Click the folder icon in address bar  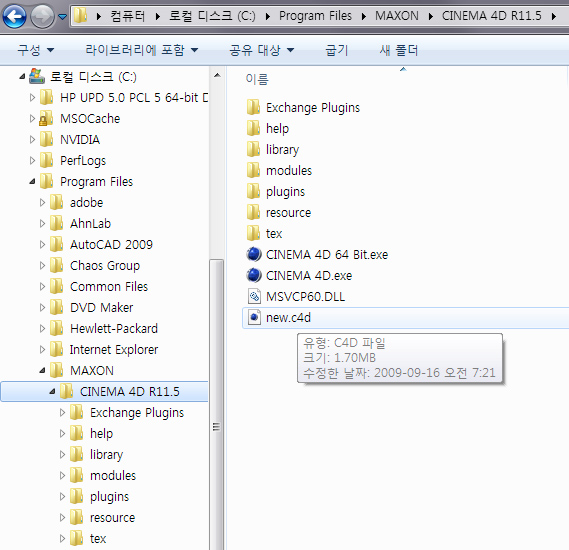point(81,16)
